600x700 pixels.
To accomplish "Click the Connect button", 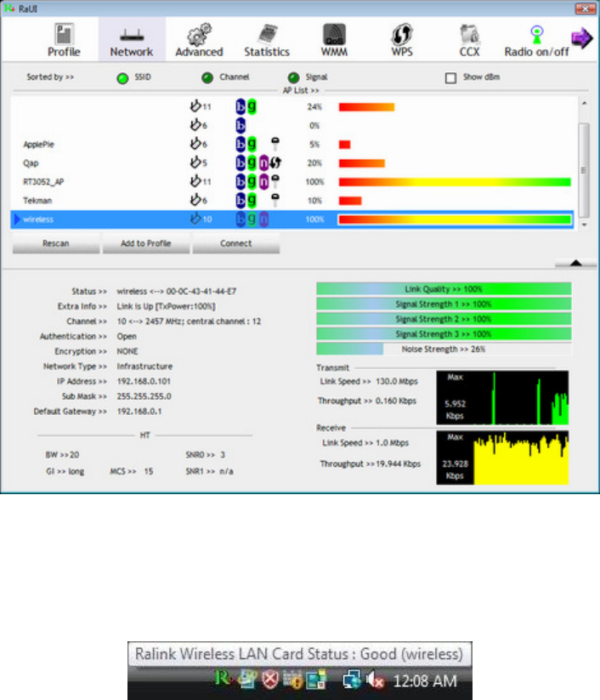I will point(236,243).
